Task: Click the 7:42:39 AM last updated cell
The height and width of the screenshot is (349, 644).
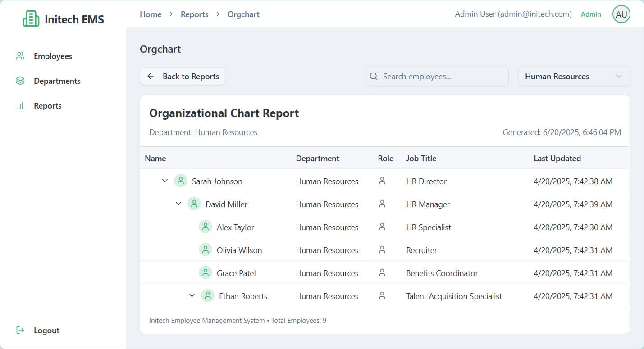Action: [x=573, y=204]
